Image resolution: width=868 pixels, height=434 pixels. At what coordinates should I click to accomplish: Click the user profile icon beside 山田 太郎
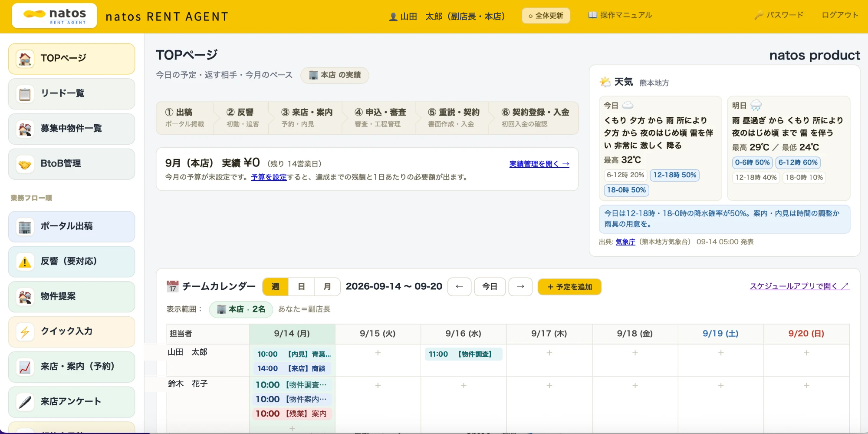pos(393,17)
